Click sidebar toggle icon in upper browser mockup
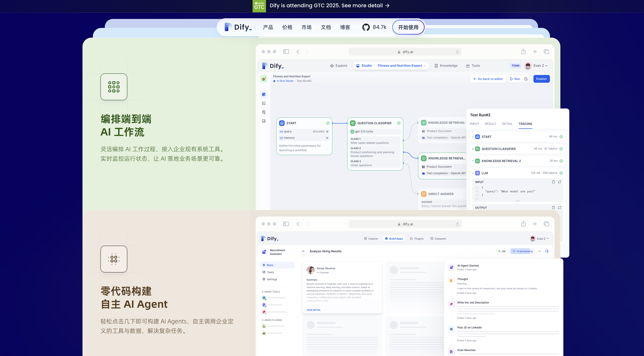 point(286,52)
